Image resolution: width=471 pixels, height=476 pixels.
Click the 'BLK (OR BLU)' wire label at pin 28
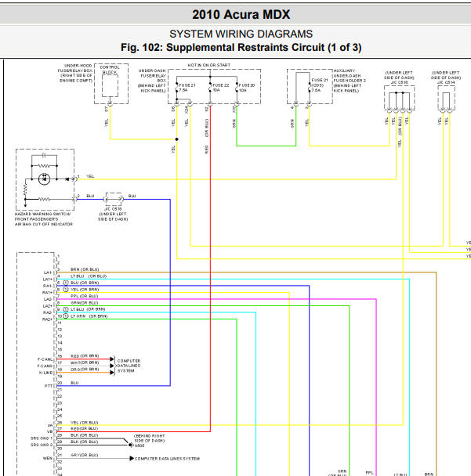tap(85, 435)
